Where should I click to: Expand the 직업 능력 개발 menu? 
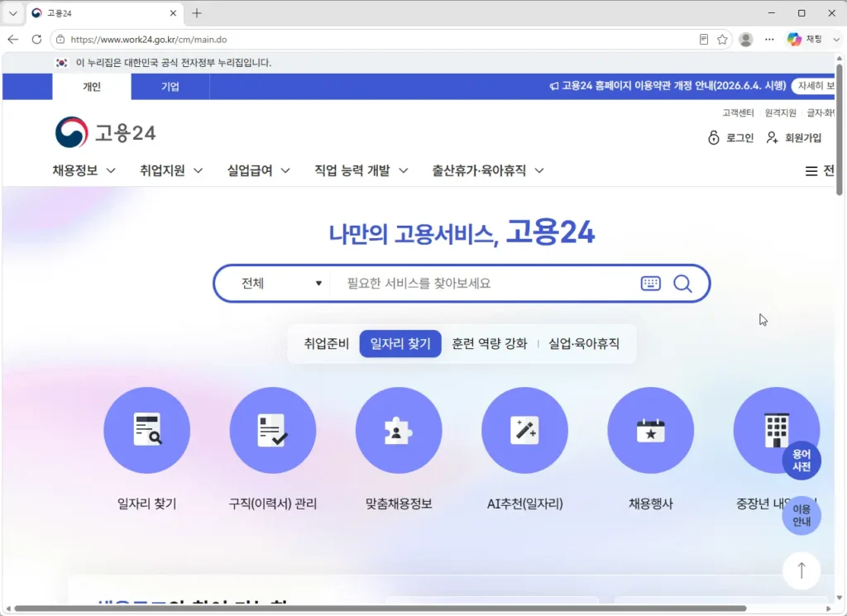(361, 170)
